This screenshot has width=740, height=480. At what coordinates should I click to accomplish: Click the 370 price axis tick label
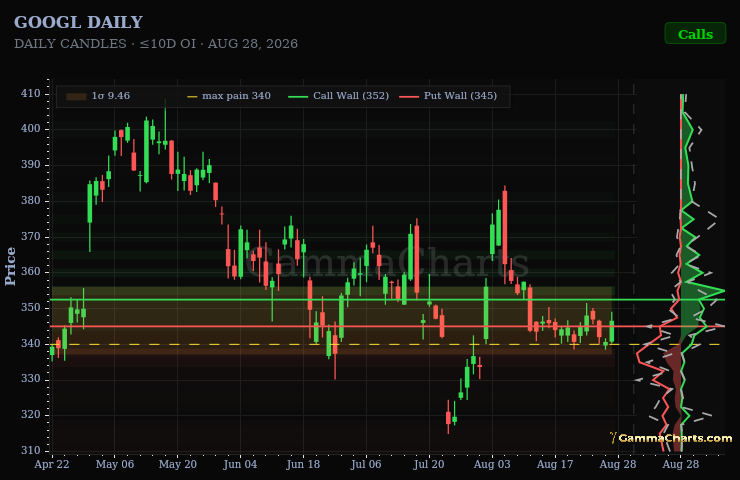tap(30, 236)
